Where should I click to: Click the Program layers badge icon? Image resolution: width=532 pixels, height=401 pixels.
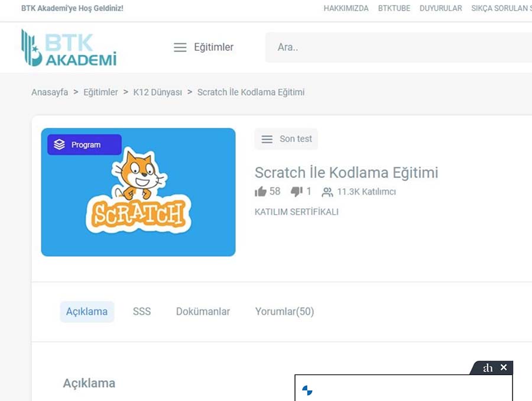coord(59,144)
